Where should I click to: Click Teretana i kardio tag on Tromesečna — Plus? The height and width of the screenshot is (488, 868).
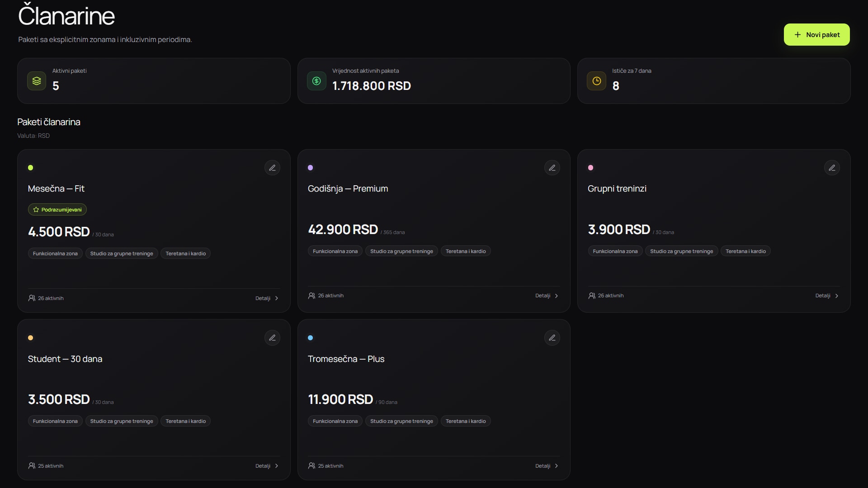coord(466,421)
